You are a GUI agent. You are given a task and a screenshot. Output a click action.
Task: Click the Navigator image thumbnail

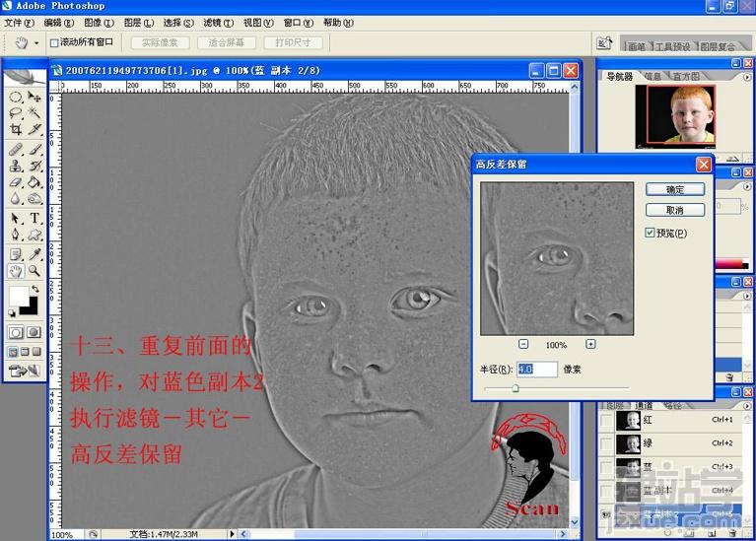[675, 116]
